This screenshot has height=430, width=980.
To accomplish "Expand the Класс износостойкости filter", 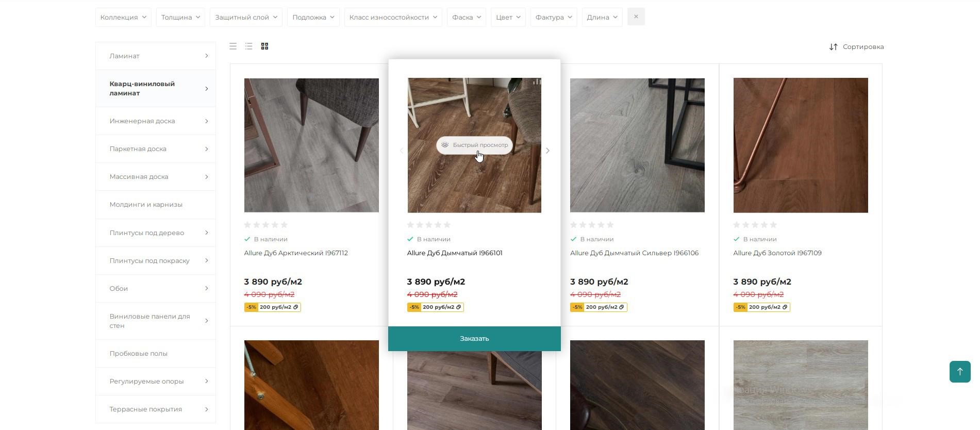I will tap(393, 18).
